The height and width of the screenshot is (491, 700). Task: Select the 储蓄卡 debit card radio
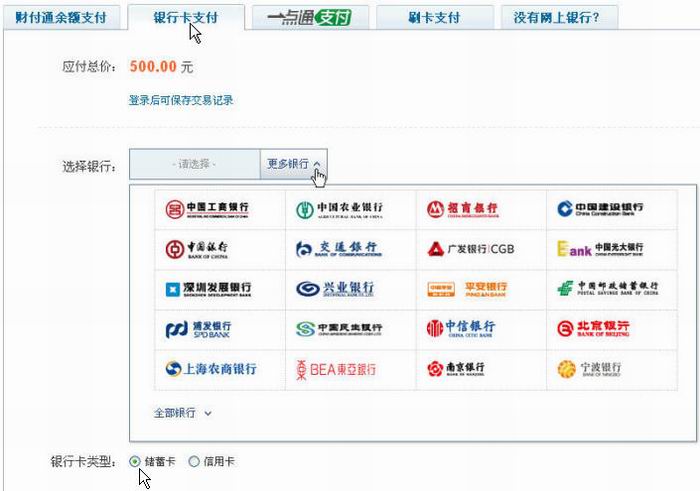(135, 462)
